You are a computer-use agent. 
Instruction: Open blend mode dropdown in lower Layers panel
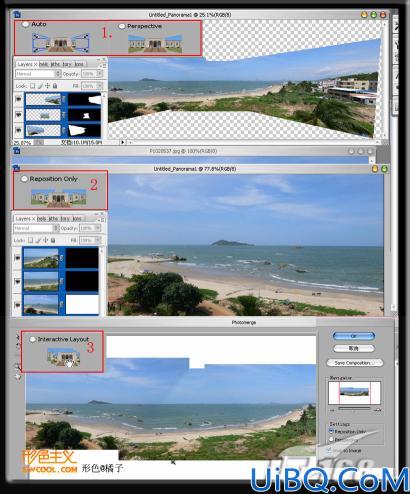point(36,228)
